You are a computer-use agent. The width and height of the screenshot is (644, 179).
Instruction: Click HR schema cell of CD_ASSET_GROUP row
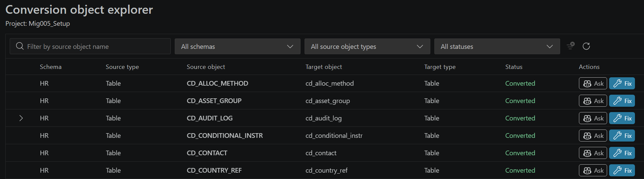[x=44, y=101]
